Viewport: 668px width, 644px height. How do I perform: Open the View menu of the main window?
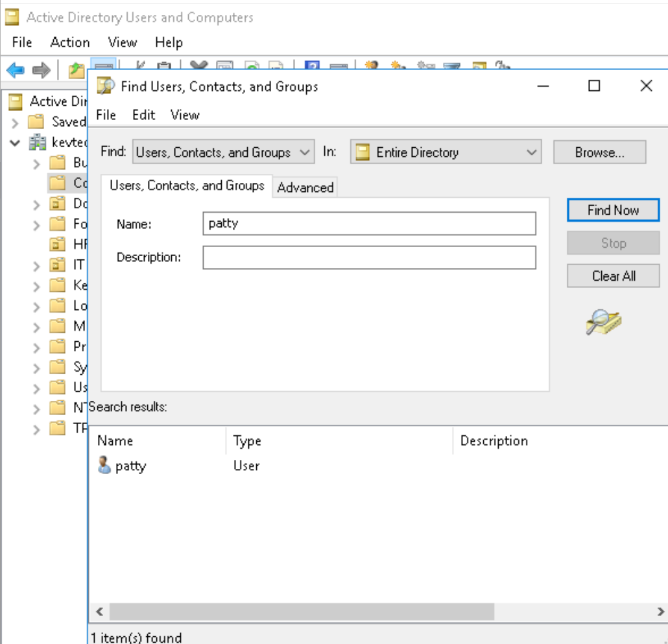(123, 42)
